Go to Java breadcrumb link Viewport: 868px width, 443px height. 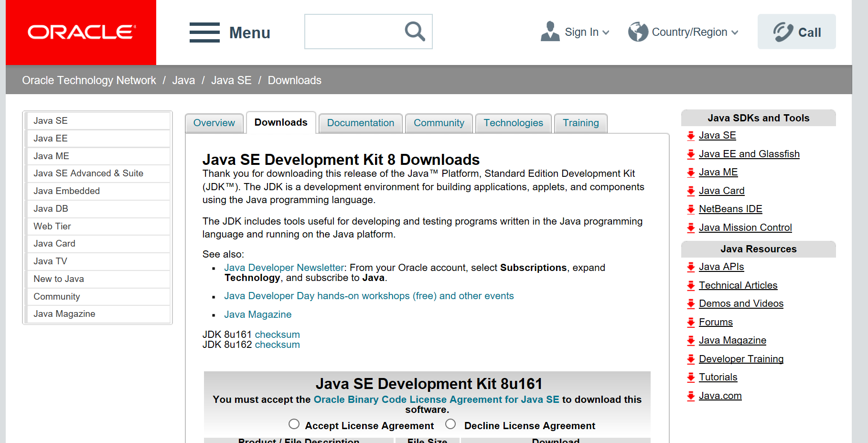tap(183, 80)
